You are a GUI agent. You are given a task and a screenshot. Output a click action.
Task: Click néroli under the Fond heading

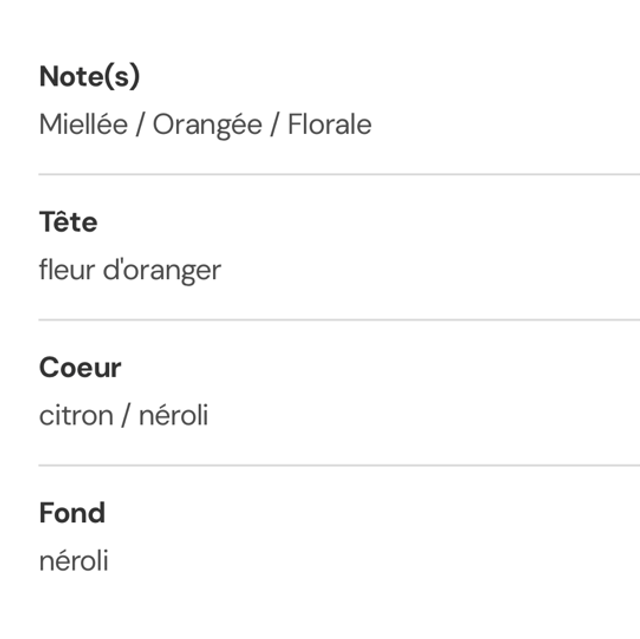point(74,561)
